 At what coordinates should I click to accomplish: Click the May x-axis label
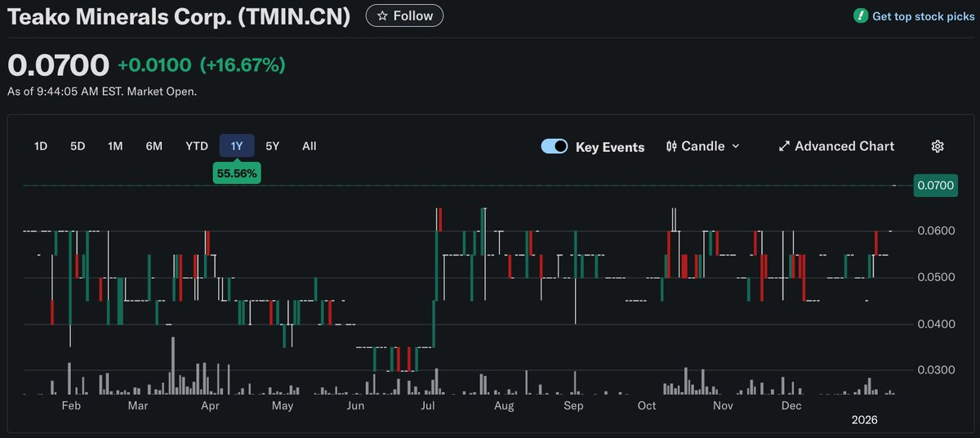click(282, 405)
